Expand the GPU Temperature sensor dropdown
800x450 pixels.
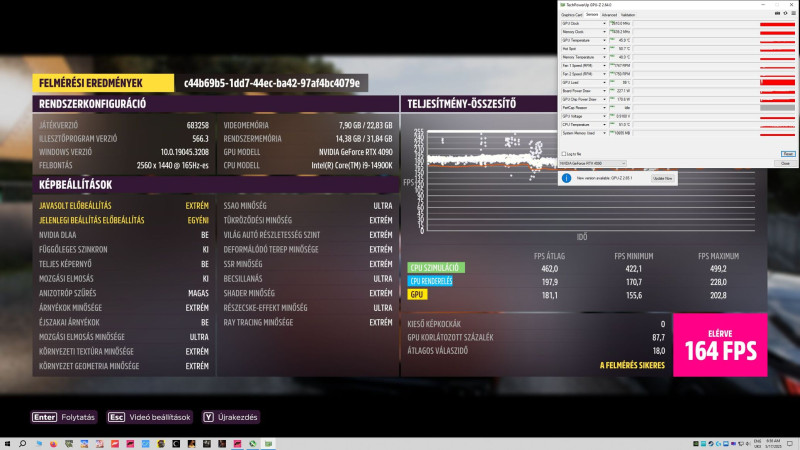604,40
